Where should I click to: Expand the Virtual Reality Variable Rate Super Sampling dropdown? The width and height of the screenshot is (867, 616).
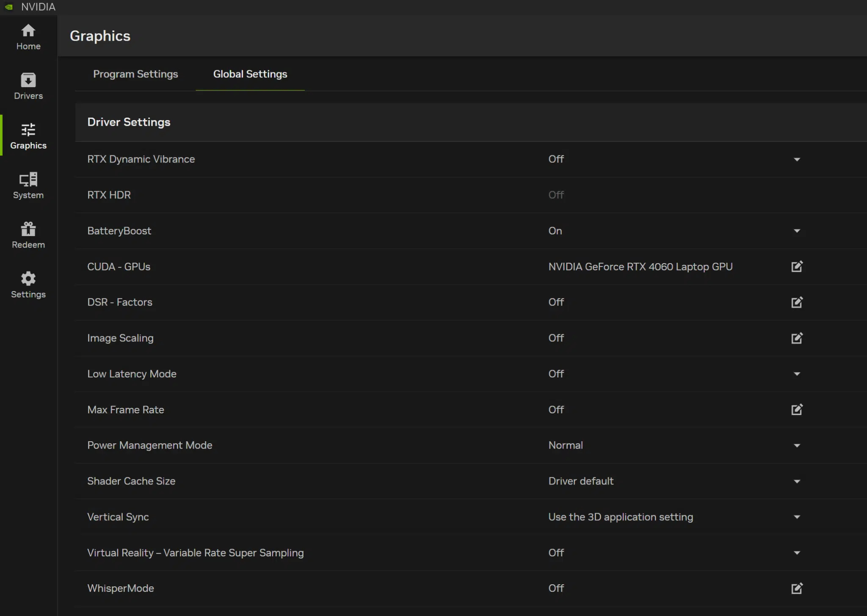(x=797, y=553)
